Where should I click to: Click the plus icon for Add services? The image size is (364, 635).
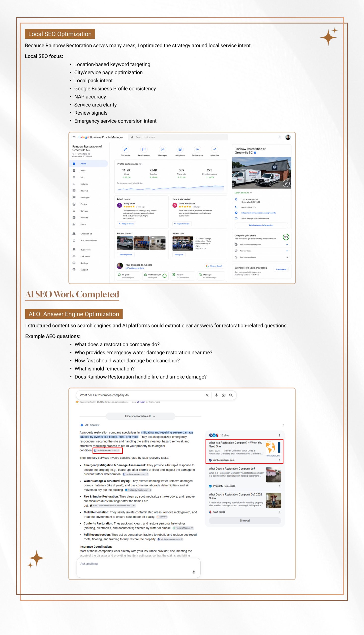(x=287, y=251)
